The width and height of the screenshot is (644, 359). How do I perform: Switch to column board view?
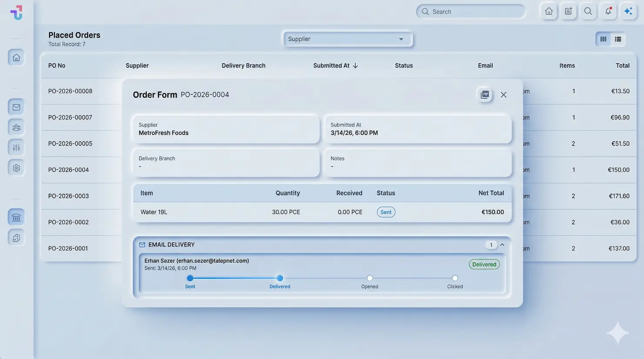point(603,39)
